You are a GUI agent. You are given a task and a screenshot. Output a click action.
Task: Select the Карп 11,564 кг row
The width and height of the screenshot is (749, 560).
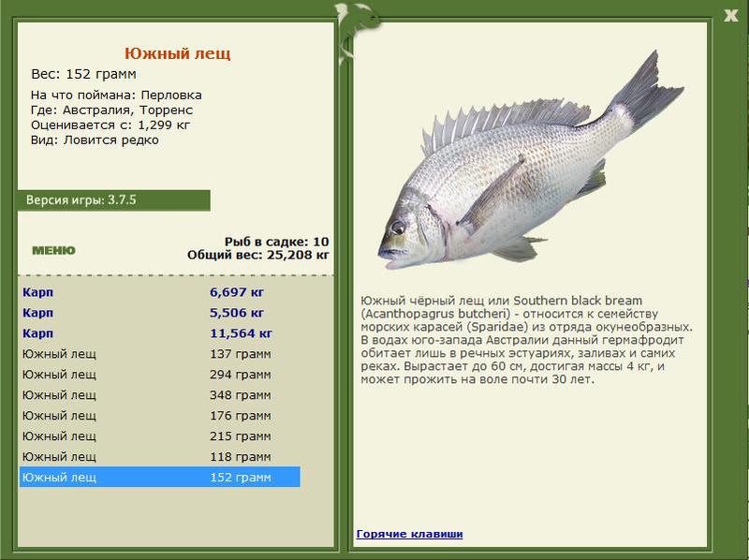tap(159, 333)
